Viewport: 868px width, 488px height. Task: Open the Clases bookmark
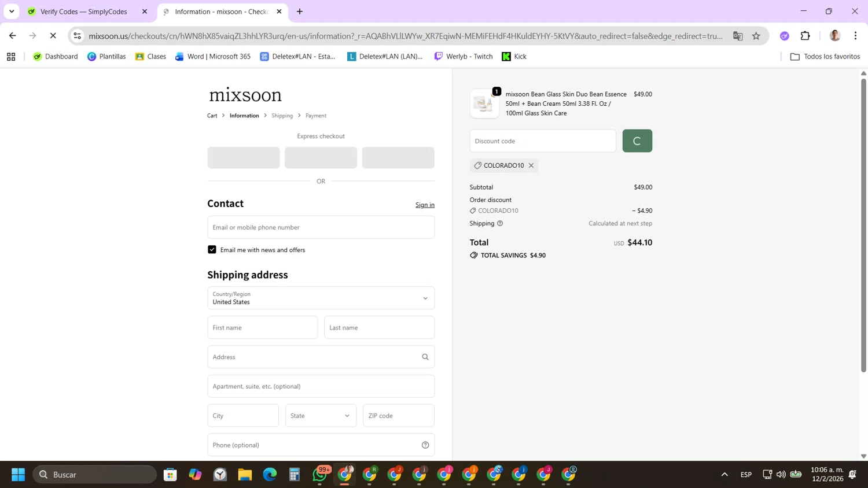(x=150, y=57)
